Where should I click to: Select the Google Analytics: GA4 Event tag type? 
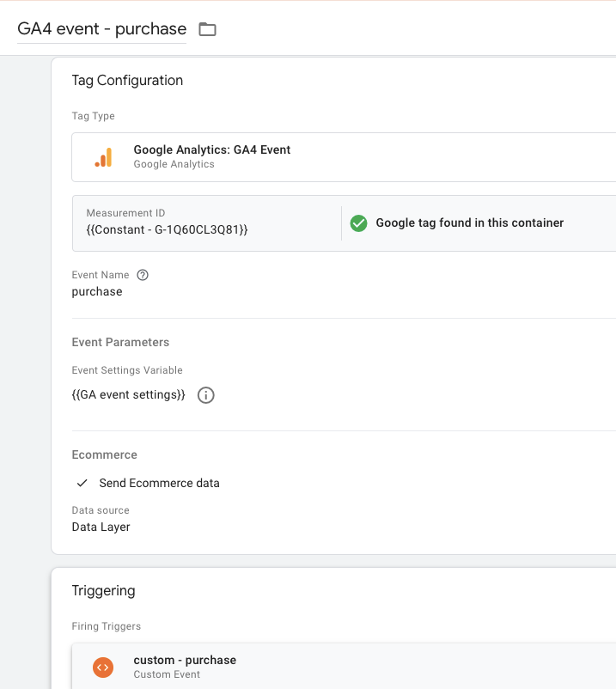211,149
